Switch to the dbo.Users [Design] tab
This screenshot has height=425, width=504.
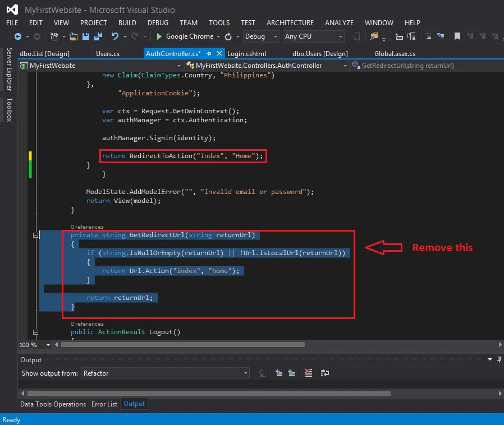[320, 54]
